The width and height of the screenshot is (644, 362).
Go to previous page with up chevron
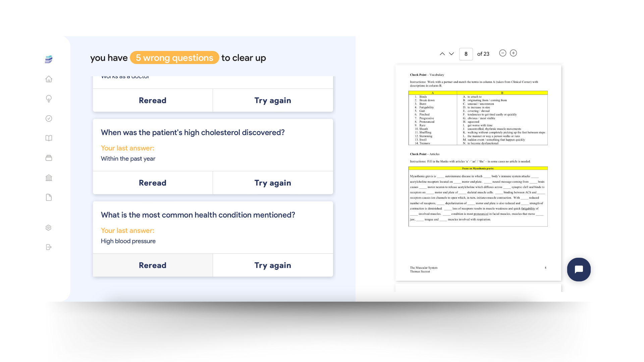coord(442,54)
